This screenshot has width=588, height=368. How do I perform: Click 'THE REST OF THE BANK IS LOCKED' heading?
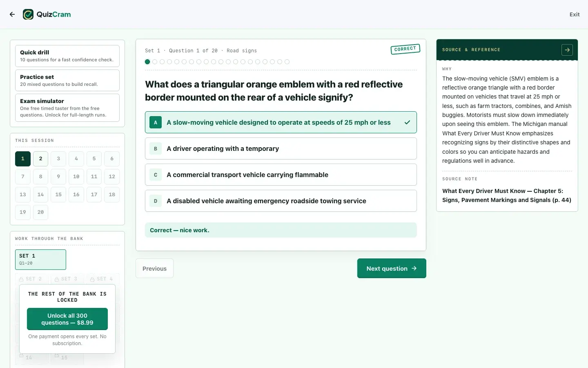point(67,297)
